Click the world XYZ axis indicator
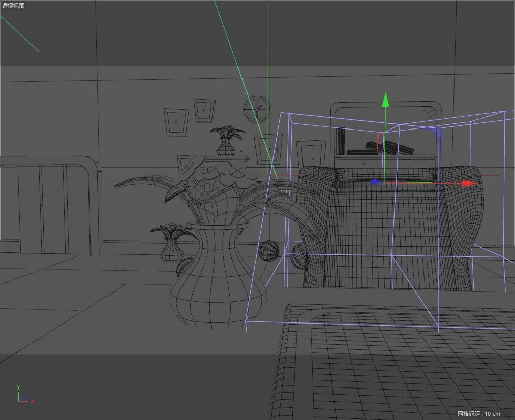The image size is (515, 420). point(25,394)
